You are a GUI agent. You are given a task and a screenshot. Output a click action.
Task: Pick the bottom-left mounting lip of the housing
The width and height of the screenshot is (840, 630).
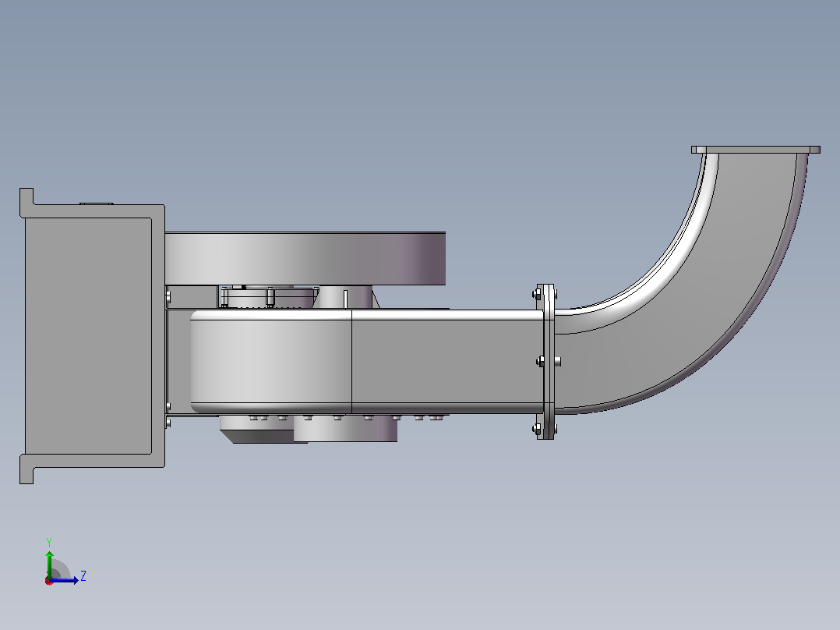click(26, 469)
